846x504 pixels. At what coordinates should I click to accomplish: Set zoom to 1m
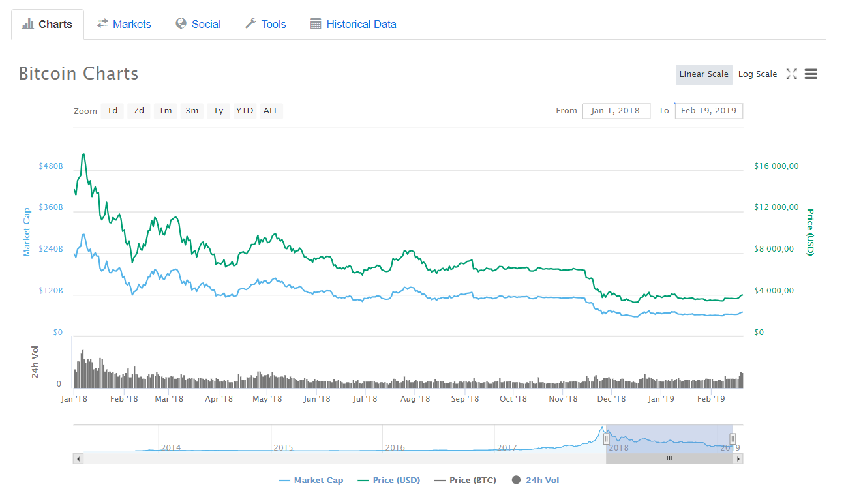tap(166, 111)
